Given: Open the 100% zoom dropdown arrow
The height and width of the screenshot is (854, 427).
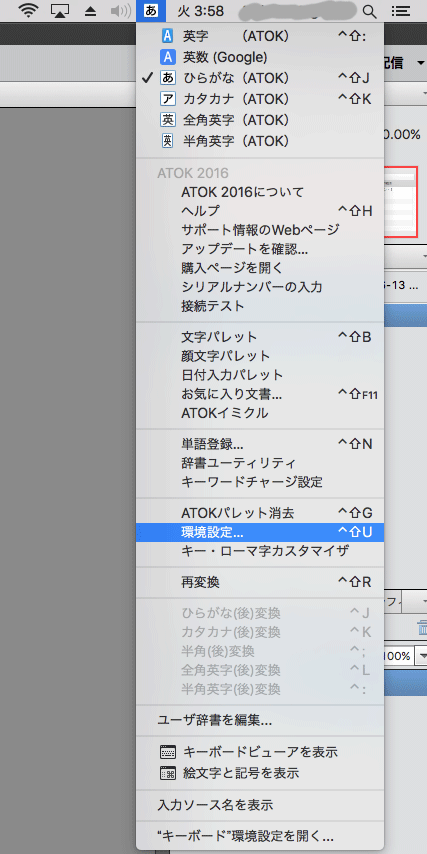Looking at the screenshot, I should 422,657.
